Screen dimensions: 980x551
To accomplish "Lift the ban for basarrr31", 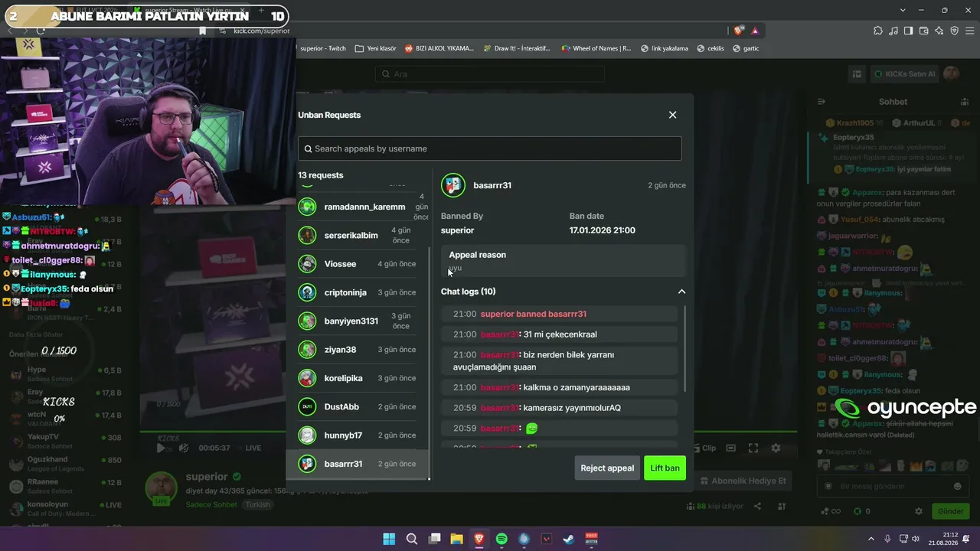I will (665, 468).
